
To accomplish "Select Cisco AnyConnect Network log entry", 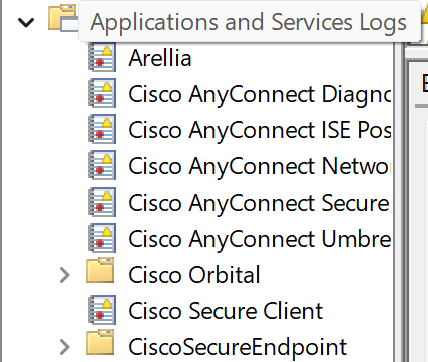I will [x=259, y=166].
